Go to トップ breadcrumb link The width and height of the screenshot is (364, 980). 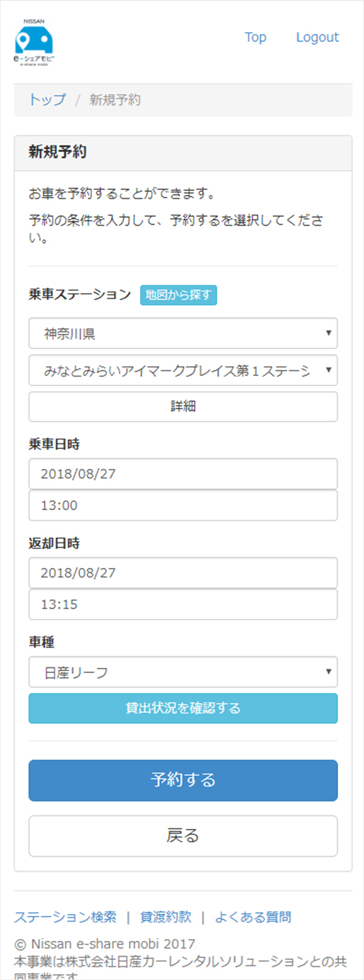point(47,99)
